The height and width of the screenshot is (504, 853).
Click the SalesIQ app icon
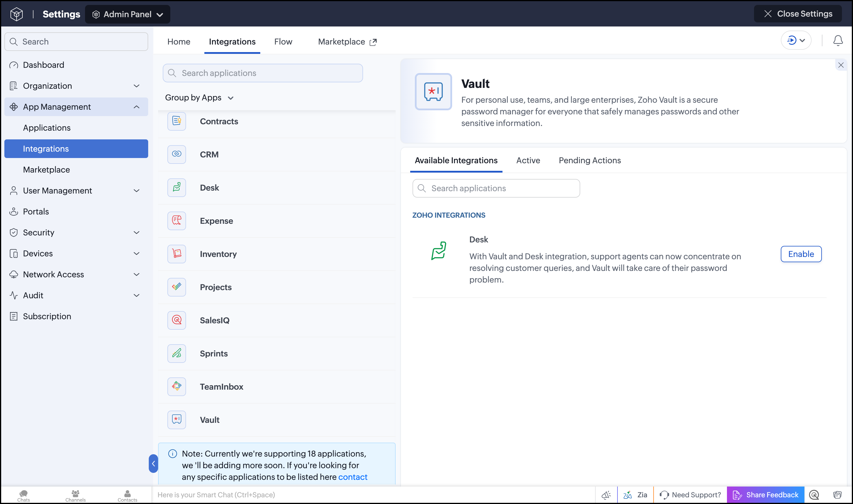point(177,320)
